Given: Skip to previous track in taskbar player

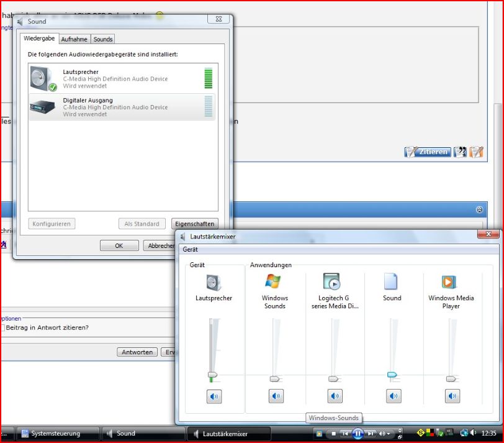Looking at the screenshot, I should point(345,434).
